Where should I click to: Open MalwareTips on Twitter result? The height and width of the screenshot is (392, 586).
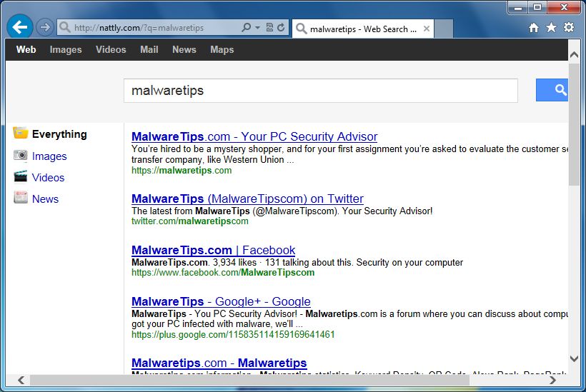coord(247,198)
